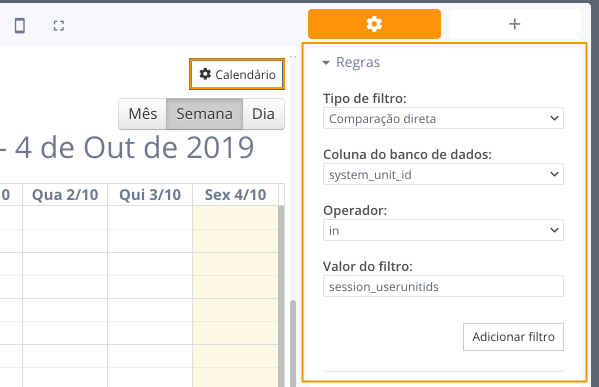Open the Coluna do banco de dados dropdown
Screen dimensions: 599x387
pyautogui.click(x=443, y=174)
